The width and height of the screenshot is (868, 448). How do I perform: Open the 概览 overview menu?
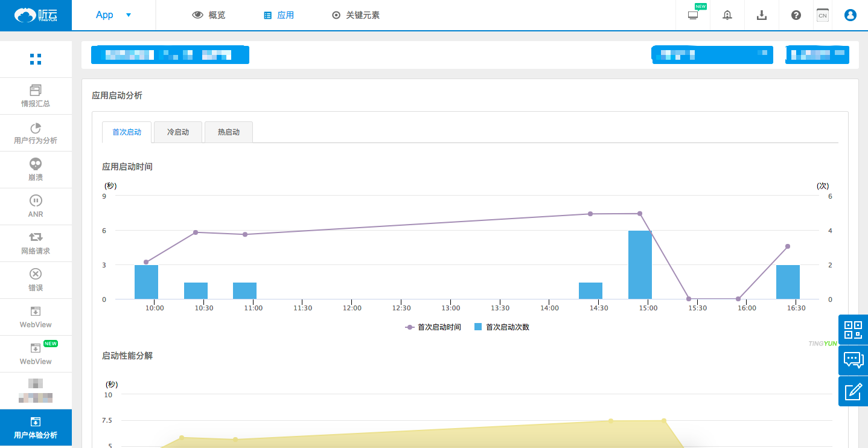tap(208, 15)
